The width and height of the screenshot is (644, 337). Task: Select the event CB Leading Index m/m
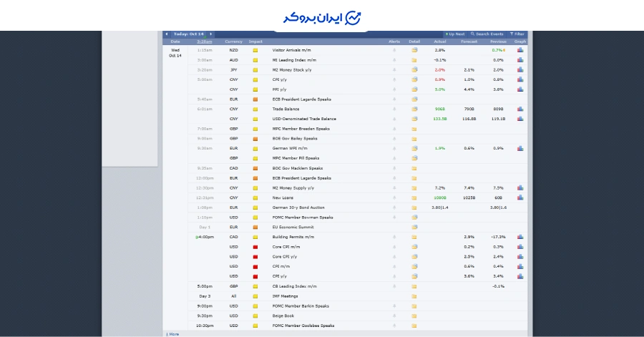[x=295, y=286]
